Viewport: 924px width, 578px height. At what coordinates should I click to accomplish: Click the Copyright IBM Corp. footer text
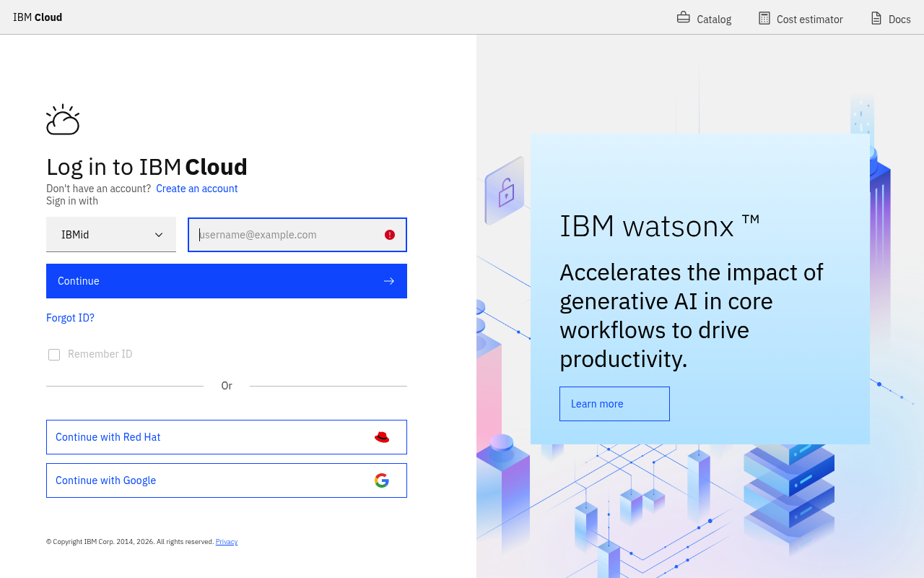(130, 542)
